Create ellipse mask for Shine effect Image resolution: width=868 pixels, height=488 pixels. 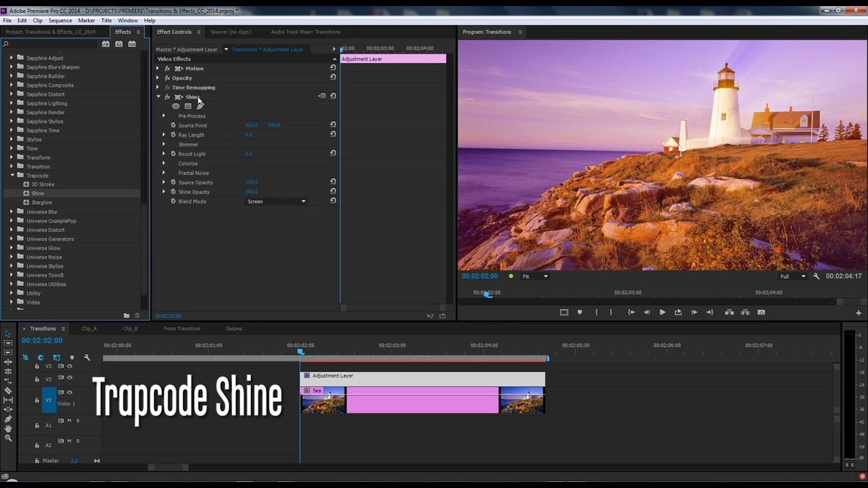click(x=176, y=106)
